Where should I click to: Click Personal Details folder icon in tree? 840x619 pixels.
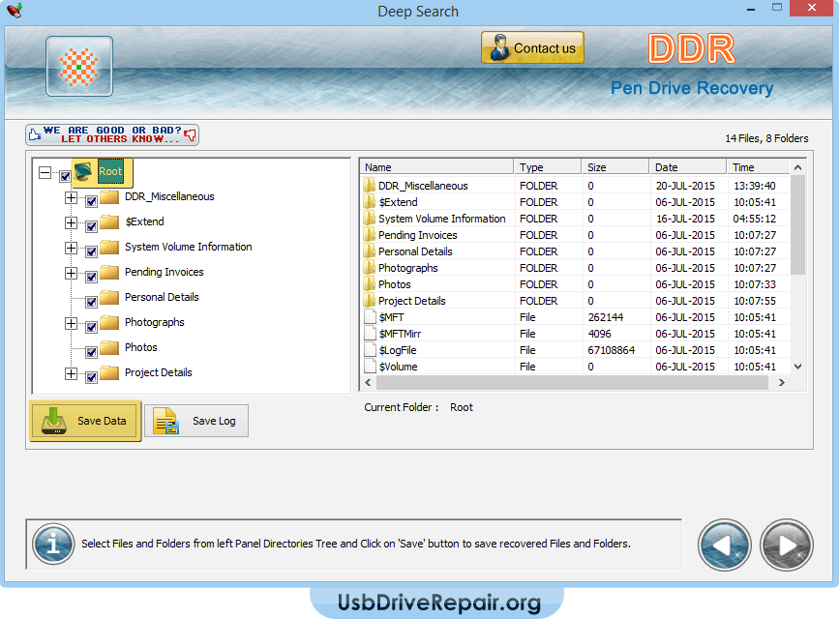pos(109,297)
